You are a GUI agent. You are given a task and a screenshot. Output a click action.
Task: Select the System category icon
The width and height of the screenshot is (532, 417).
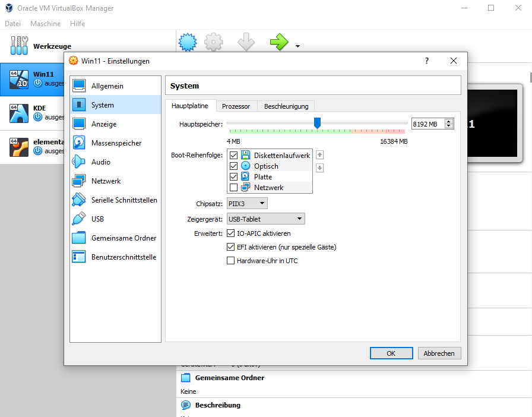[x=79, y=105]
